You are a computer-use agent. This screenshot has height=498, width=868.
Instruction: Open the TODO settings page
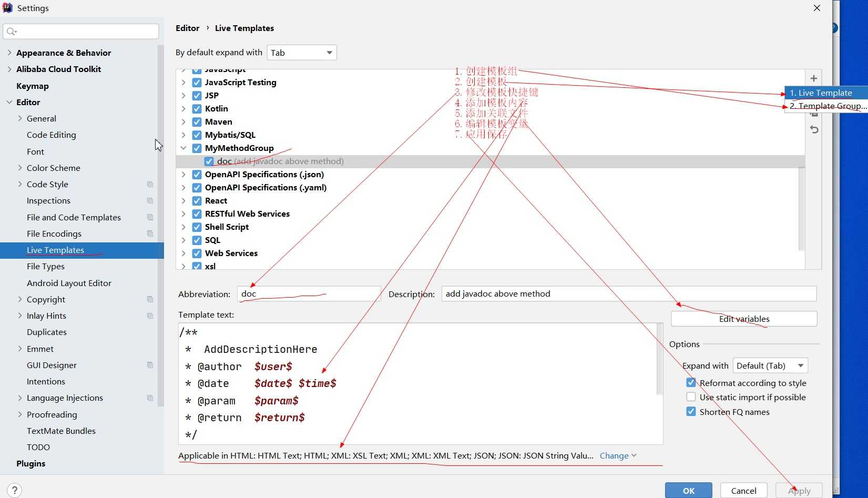[38, 448]
